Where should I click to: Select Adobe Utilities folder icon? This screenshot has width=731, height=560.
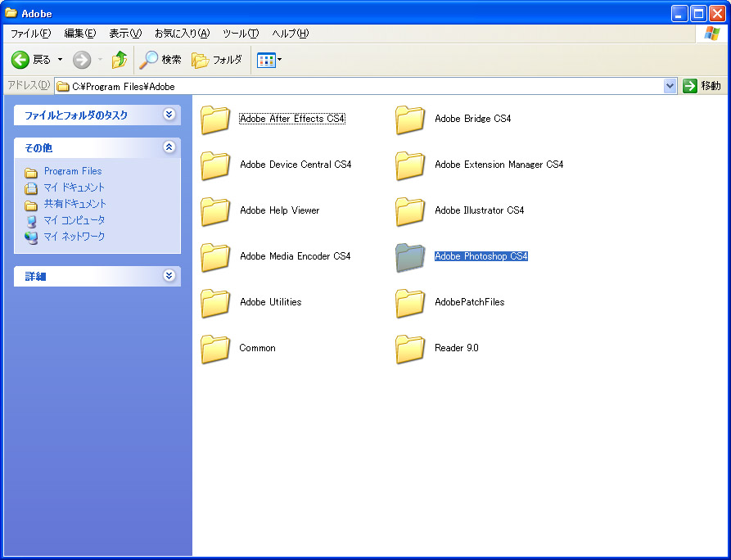pos(215,303)
